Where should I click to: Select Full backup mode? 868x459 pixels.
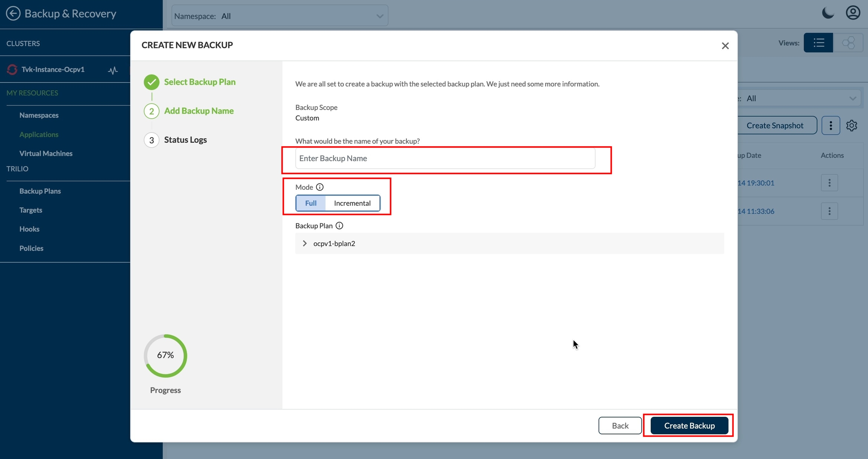point(310,203)
